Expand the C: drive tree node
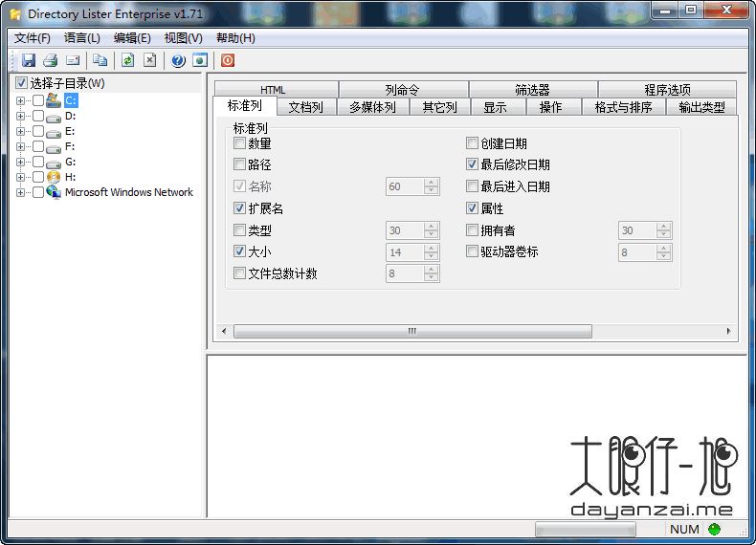The width and height of the screenshot is (756, 545). [x=20, y=100]
